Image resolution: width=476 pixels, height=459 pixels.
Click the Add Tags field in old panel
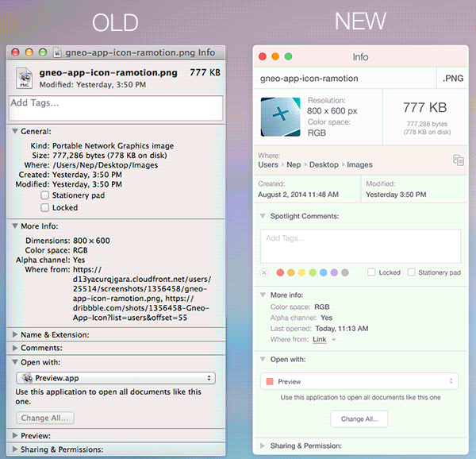point(115,107)
